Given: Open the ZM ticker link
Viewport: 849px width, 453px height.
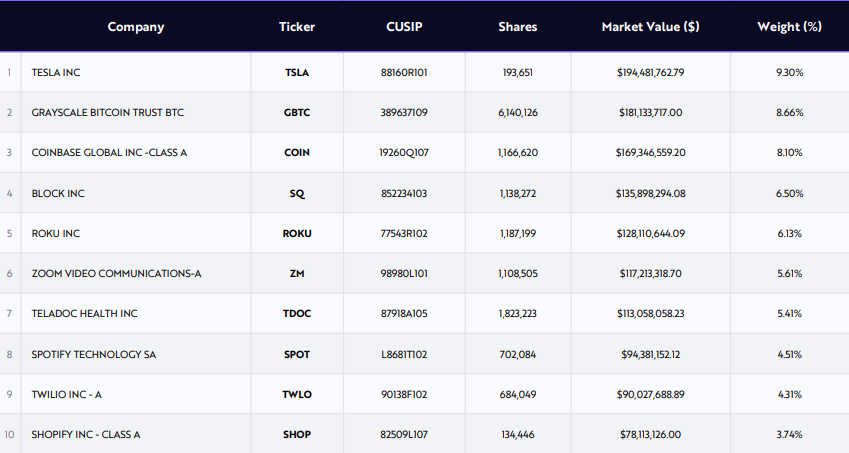Looking at the screenshot, I should 297,273.
